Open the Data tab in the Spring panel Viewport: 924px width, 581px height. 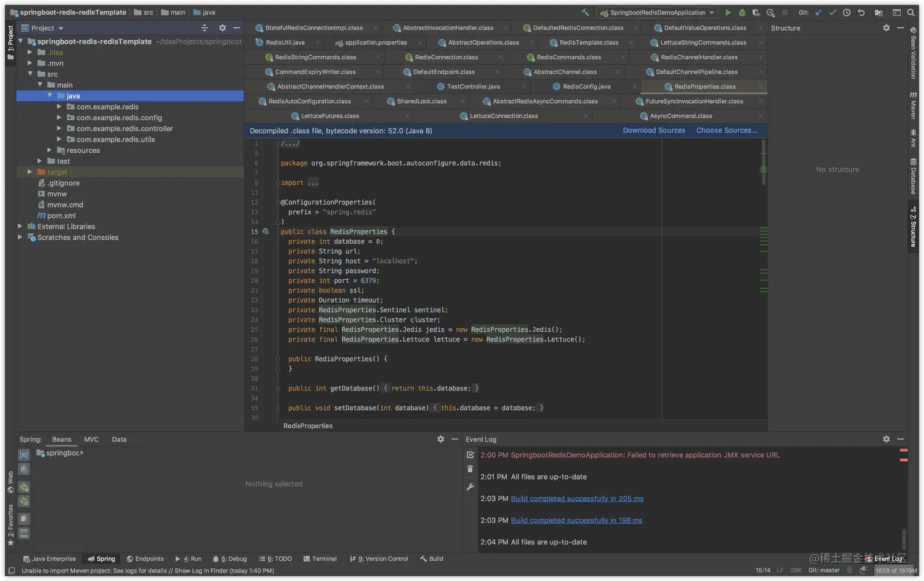(x=119, y=439)
